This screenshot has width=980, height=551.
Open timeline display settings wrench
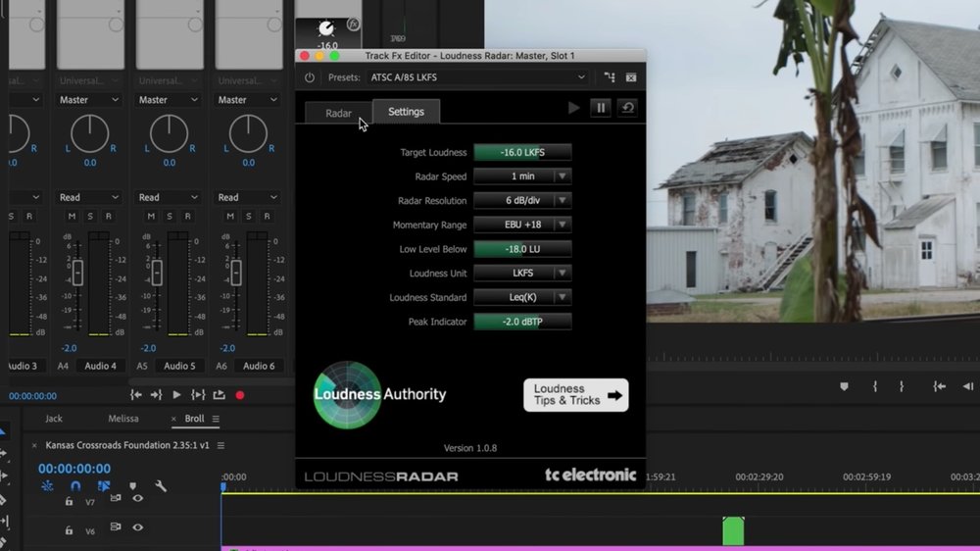click(x=161, y=486)
